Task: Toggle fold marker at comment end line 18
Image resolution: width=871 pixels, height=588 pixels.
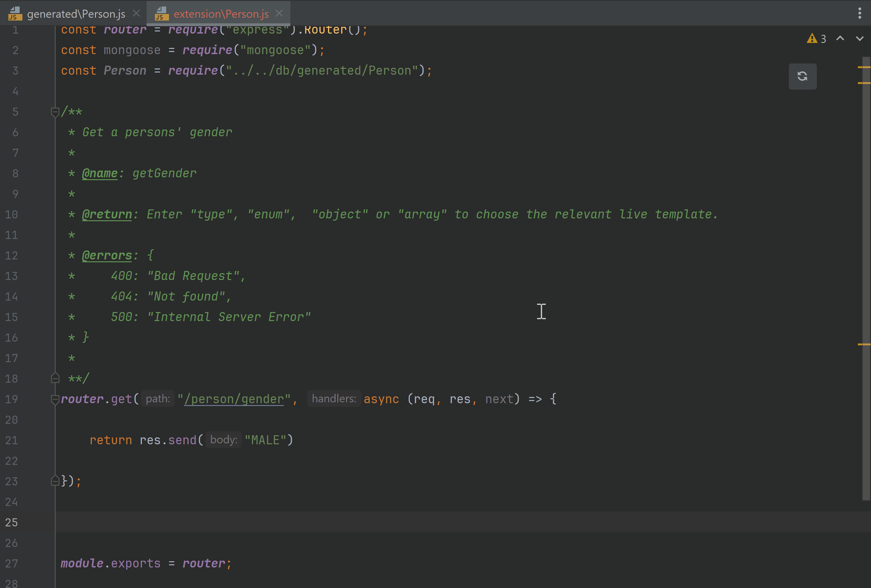Action: tap(55, 378)
